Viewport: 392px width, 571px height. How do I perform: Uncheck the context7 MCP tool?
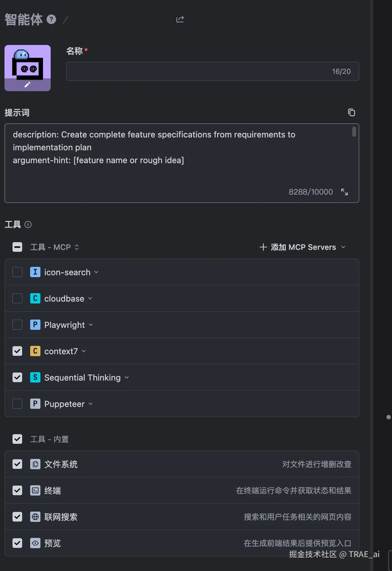point(17,351)
